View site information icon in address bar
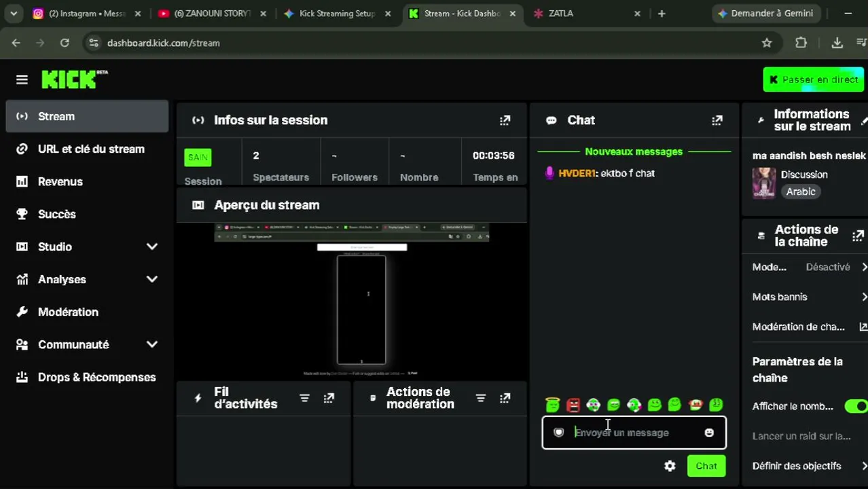Viewport: 868px width, 489px height. click(93, 43)
